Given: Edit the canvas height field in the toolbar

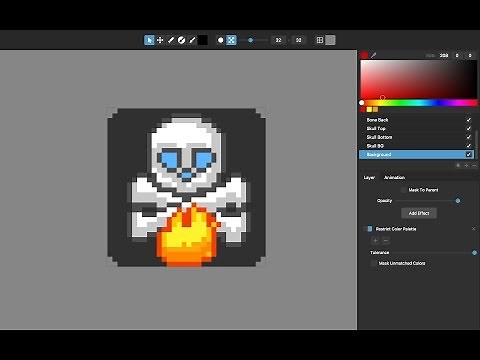Looking at the screenshot, I should 299,40.
